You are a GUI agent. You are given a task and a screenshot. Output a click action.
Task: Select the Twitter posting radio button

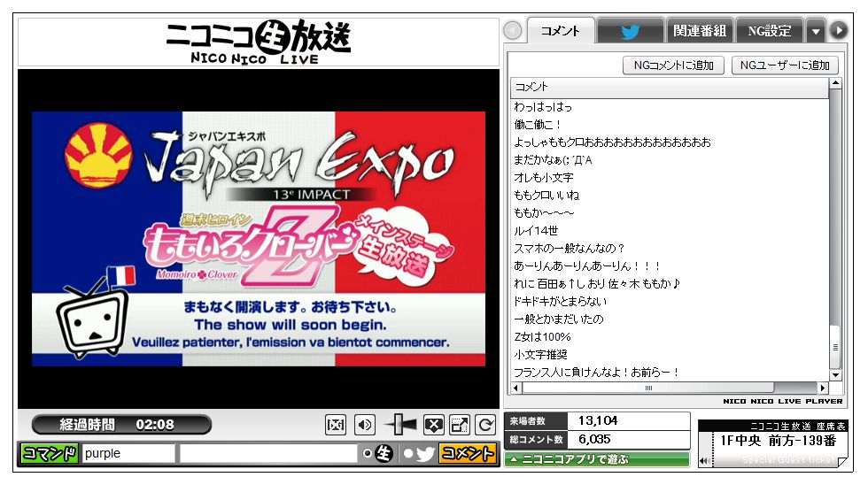click(x=408, y=453)
